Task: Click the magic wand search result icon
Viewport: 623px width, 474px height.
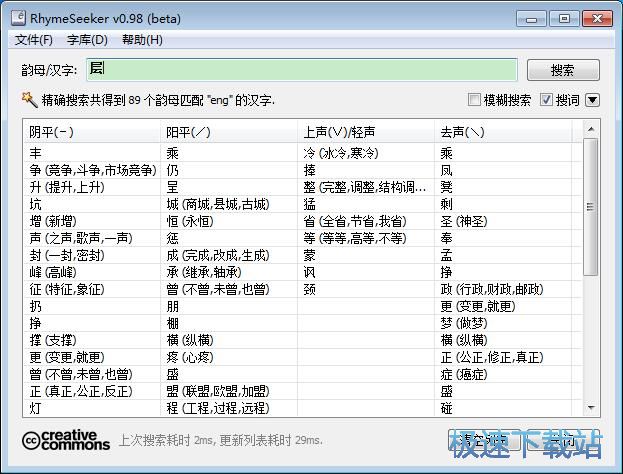Action: [29, 99]
